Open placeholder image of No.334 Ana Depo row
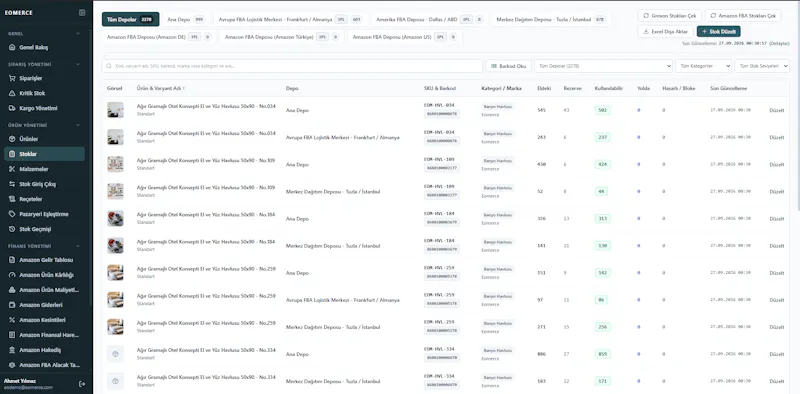Image resolution: width=800 pixels, height=394 pixels. pos(115,354)
